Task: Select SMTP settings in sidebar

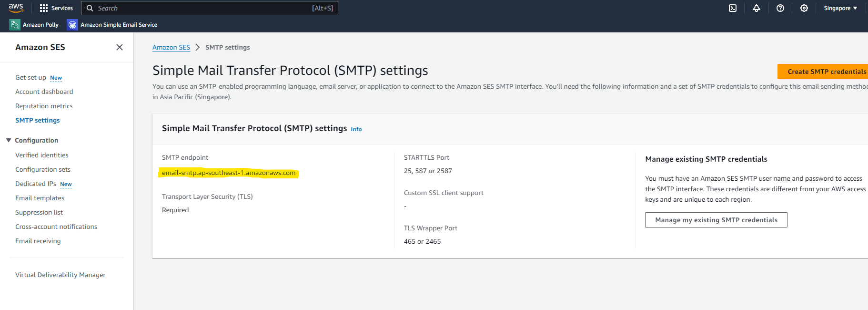Action: (x=38, y=120)
